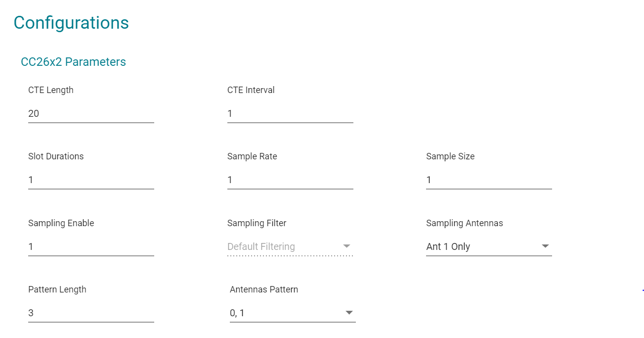The height and width of the screenshot is (338, 644).
Task: Click the arrow icon of Antennas Pattern
Action: click(x=349, y=312)
